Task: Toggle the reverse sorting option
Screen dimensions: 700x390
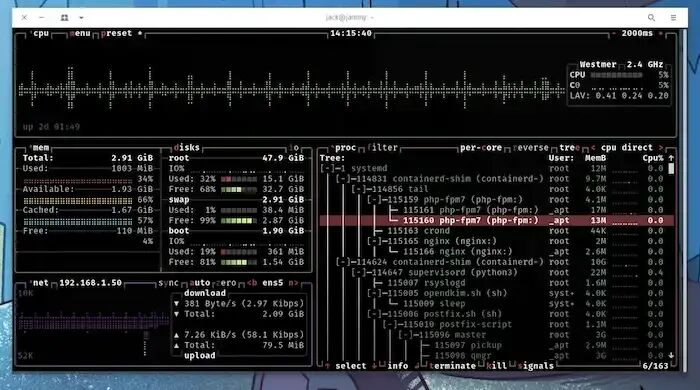Action: tap(530, 148)
